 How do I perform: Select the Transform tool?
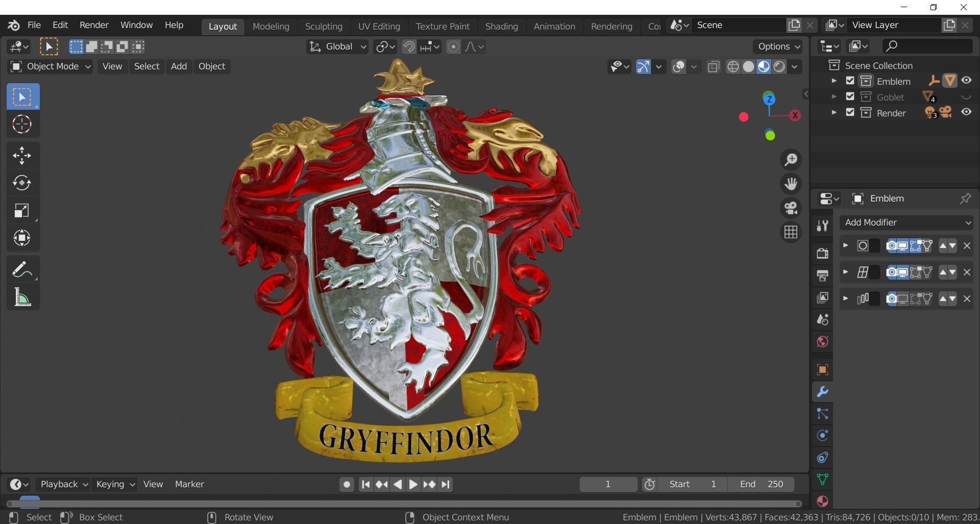click(x=22, y=238)
